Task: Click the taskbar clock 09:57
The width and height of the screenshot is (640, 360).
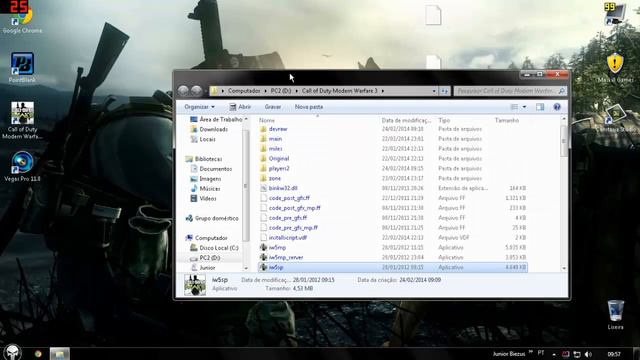Action: [x=614, y=354]
